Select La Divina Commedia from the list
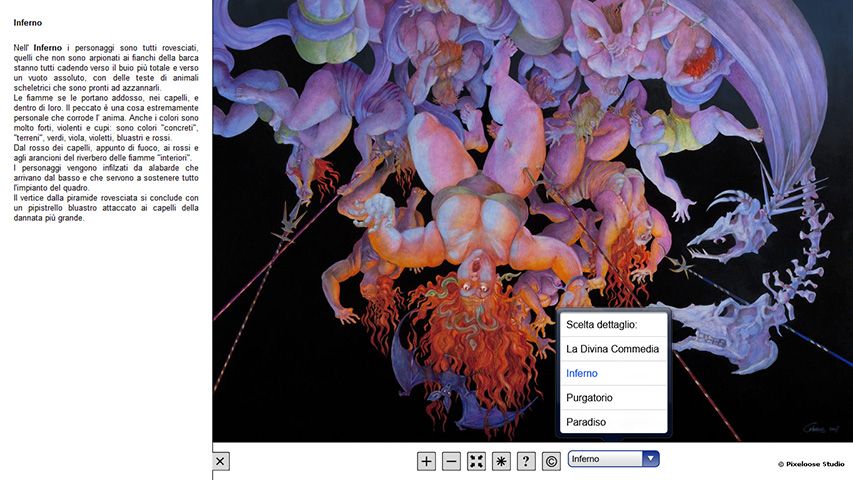This screenshot has width=853, height=480. click(x=613, y=349)
